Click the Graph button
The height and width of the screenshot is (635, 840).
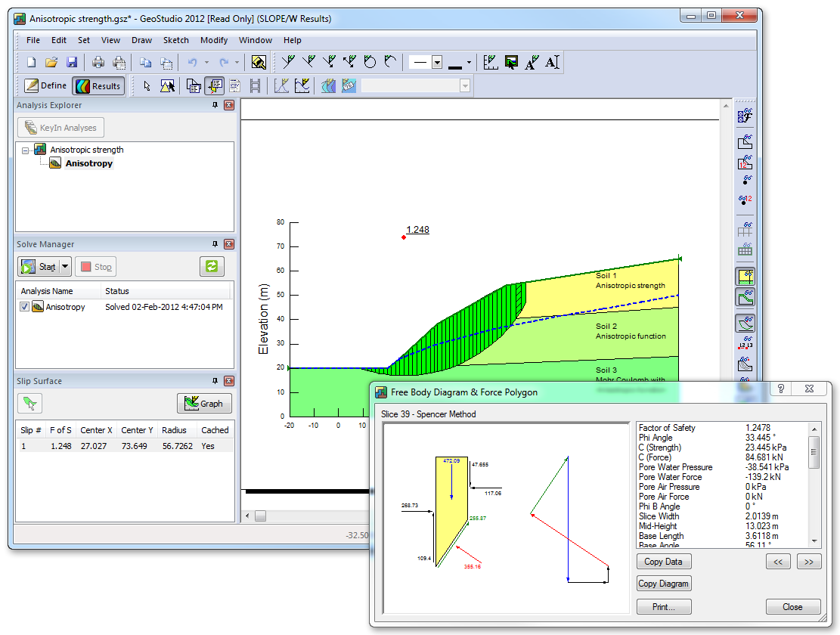tap(204, 404)
